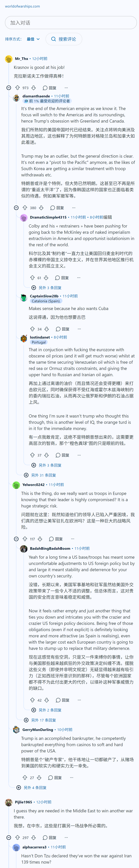Viewport: 139px width, 868px height.
Task: Upvote Yelworc0242's comment with 117 points
Action: click(x=25, y=539)
